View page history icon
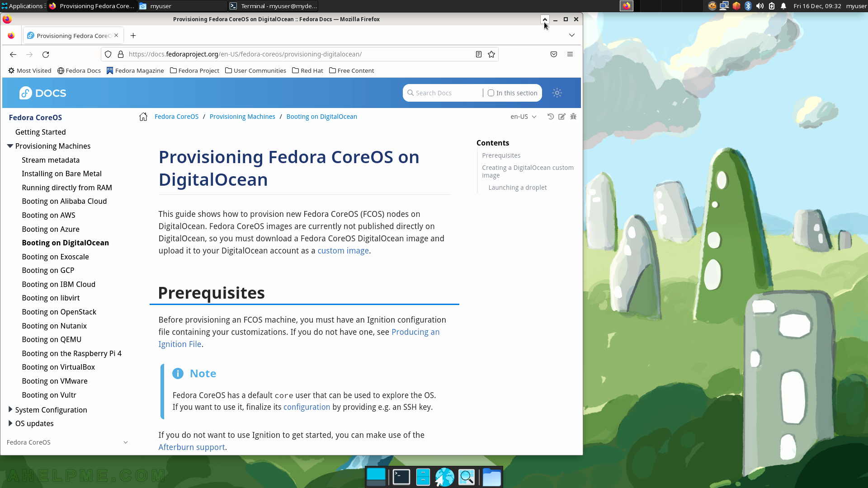The width and height of the screenshot is (868, 488). (x=551, y=117)
